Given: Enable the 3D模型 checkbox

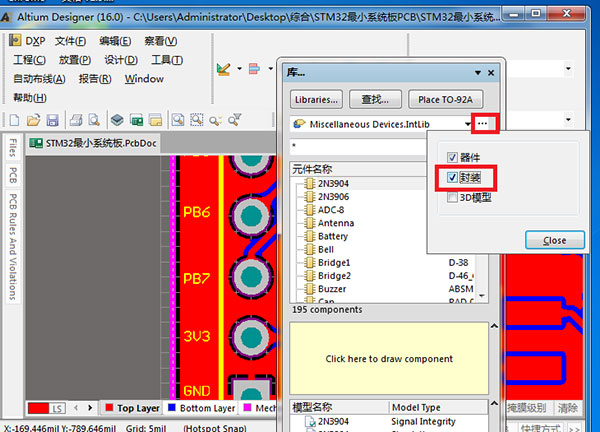Looking at the screenshot, I should tap(452, 197).
